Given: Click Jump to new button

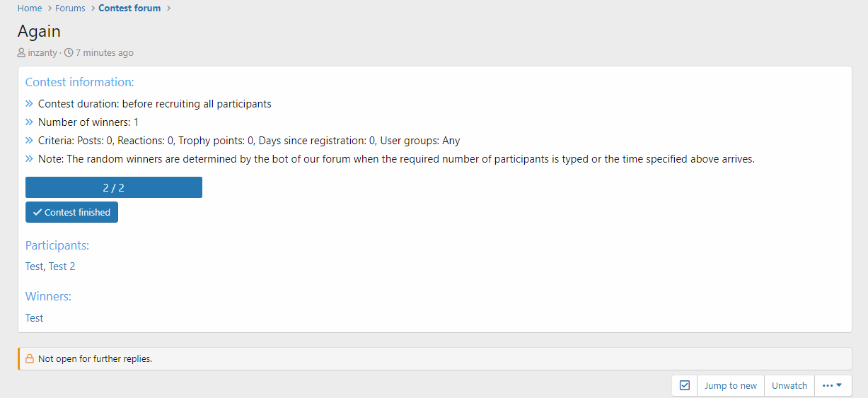Looking at the screenshot, I should point(730,385).
